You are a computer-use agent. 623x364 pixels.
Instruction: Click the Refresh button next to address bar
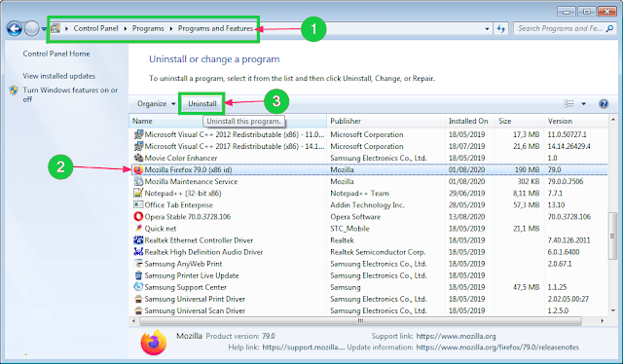(x=501, y=28)
